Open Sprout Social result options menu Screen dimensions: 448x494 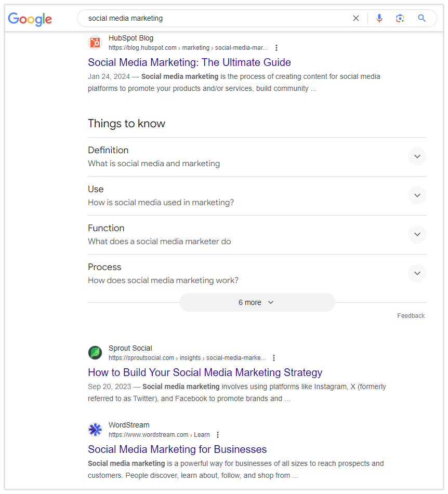point(274,358)
